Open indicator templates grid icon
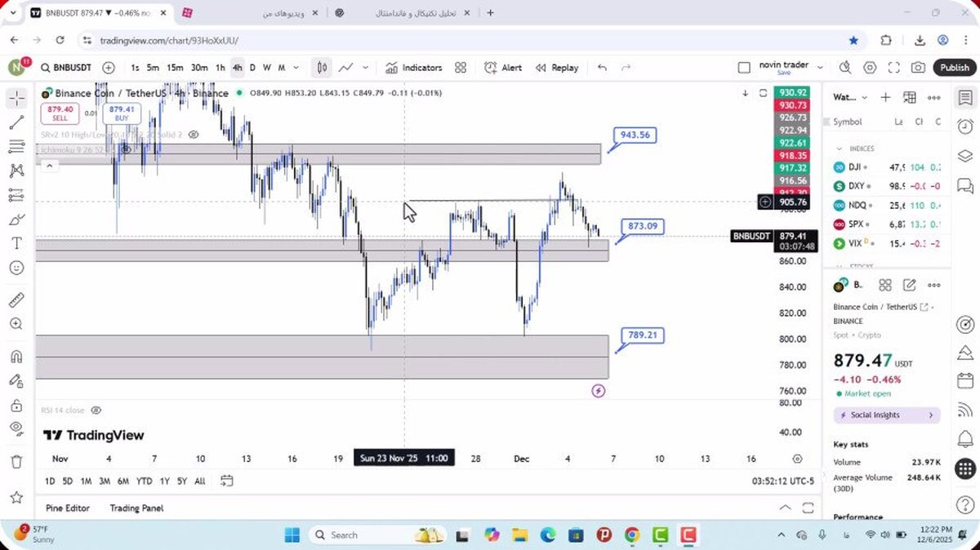This screenshot has width=980, height=550. pyautogui.click(x=461, y=68)
